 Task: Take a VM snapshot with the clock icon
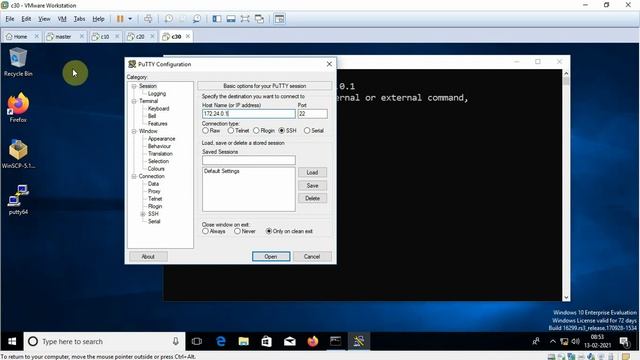[169, 19]
